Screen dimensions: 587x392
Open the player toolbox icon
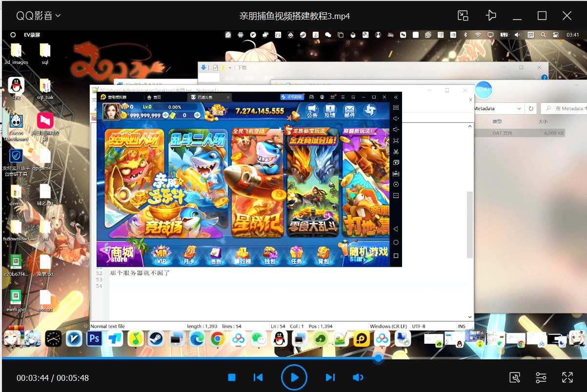pos(514,377)
